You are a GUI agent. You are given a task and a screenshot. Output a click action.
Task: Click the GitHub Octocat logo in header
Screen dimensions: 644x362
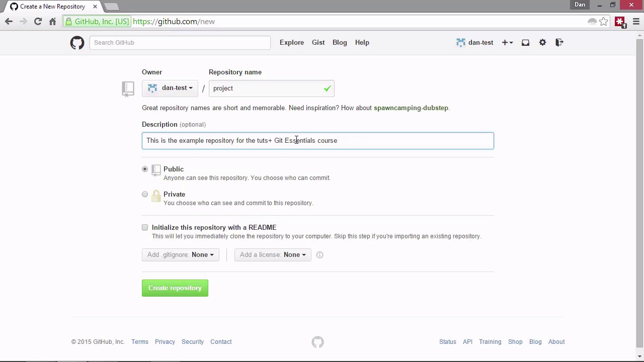[x=77, y=43]
